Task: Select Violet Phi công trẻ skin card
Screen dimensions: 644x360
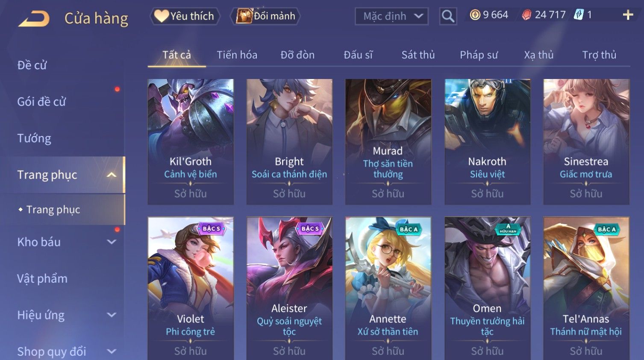Action: pos(191,288)
